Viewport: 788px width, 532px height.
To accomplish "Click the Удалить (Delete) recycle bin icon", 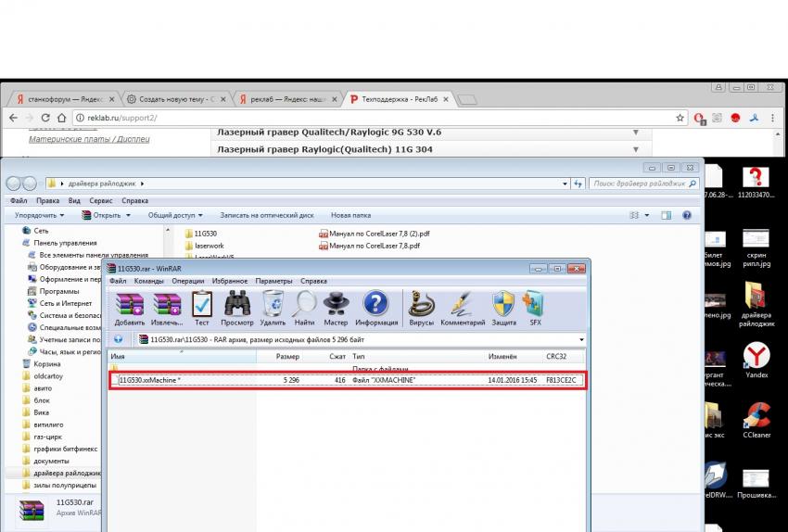I will [x=273, y=308].
